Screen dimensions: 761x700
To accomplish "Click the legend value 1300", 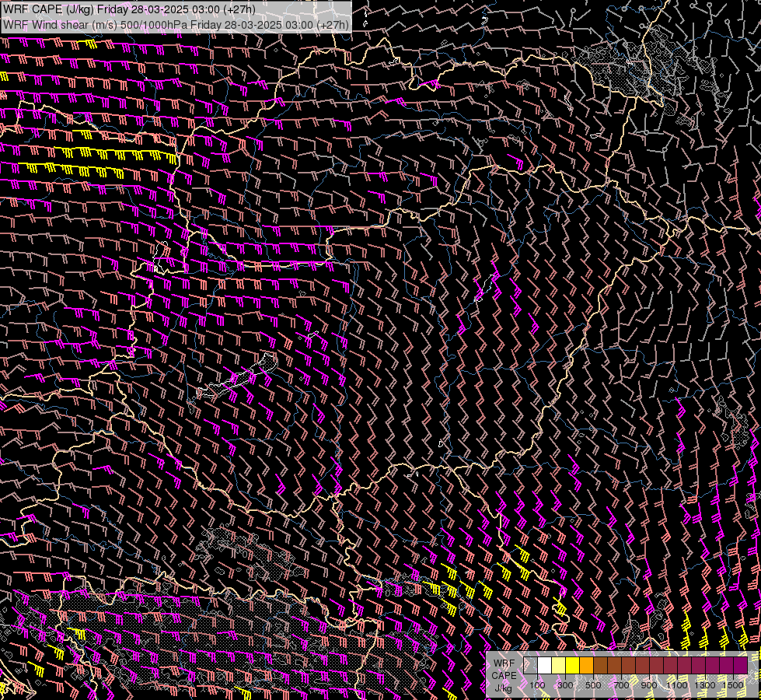I will [705, 685].
